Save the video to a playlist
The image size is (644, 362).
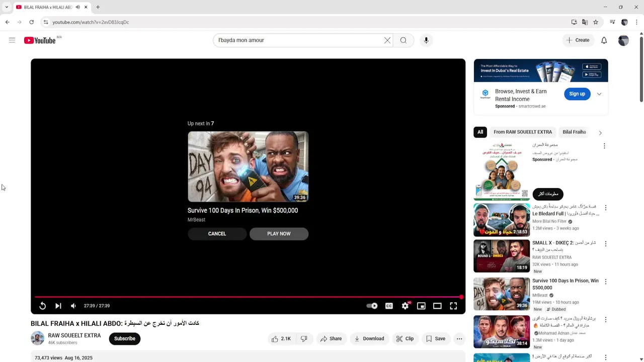[x=436, y=339]
